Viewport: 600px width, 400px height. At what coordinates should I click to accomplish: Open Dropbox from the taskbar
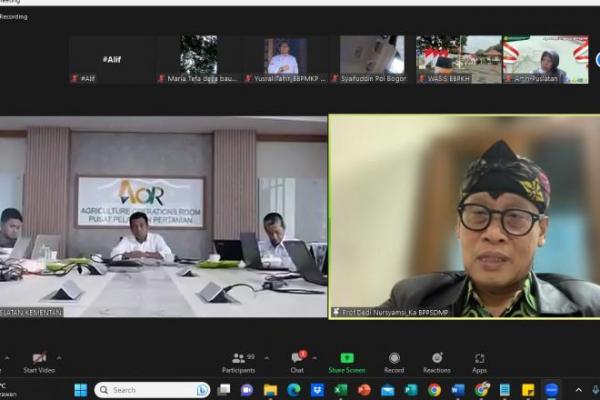tap(317, 390)
